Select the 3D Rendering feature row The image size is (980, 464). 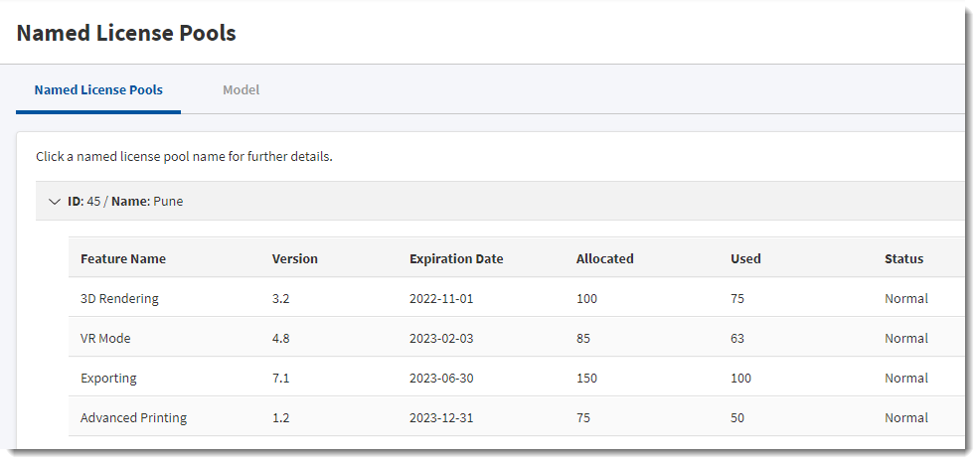pyautogui.click(x=119, y=299)
